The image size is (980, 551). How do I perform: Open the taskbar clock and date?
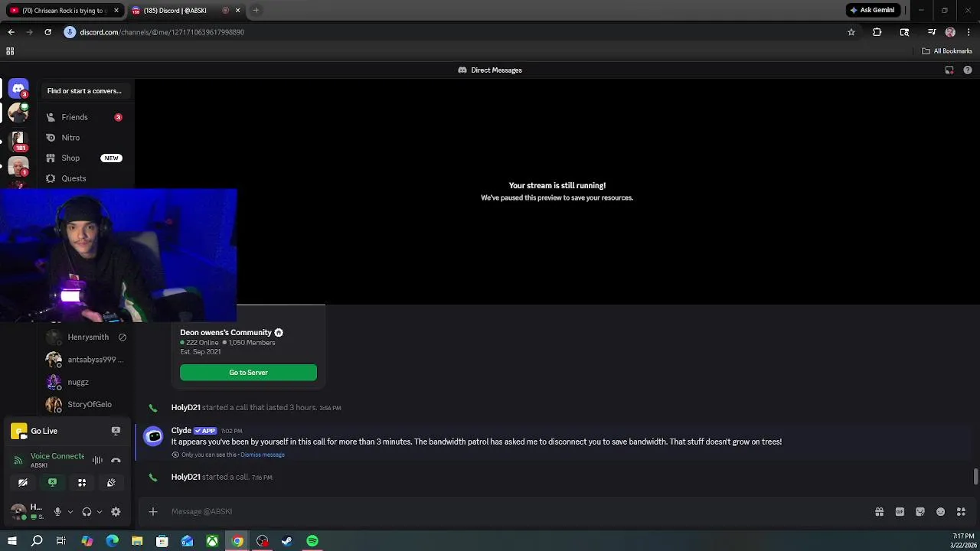963,541
